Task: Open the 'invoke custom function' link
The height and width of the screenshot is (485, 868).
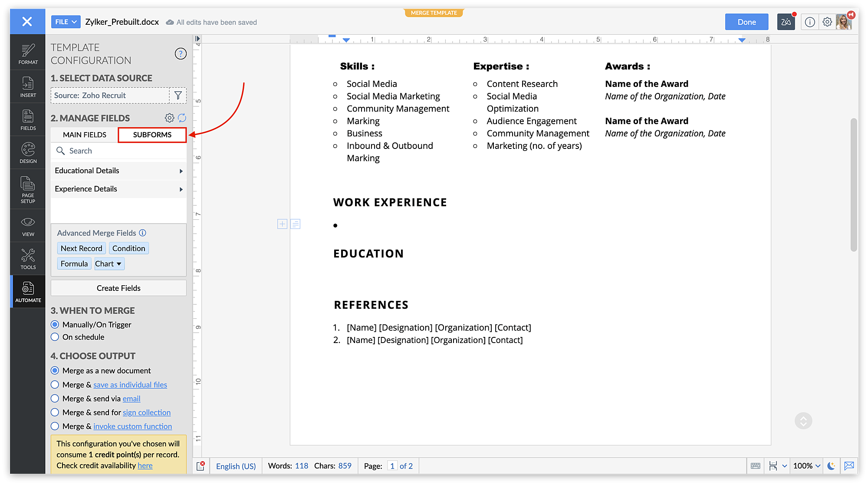Action: 133,426
